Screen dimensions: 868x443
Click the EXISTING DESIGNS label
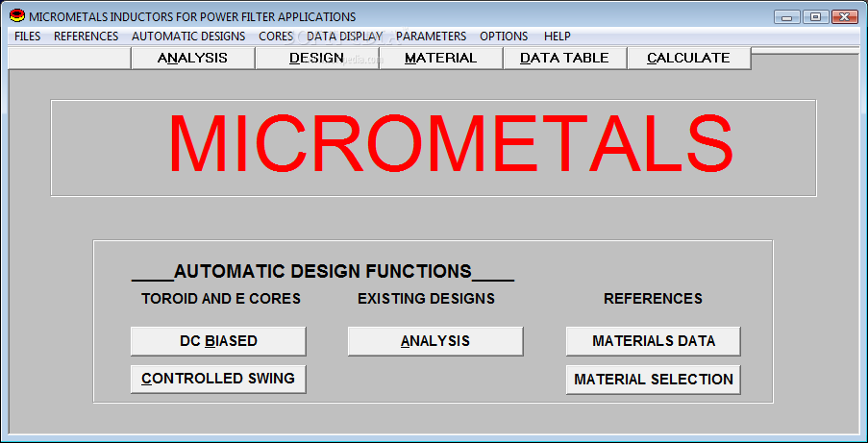pos(426,299)
